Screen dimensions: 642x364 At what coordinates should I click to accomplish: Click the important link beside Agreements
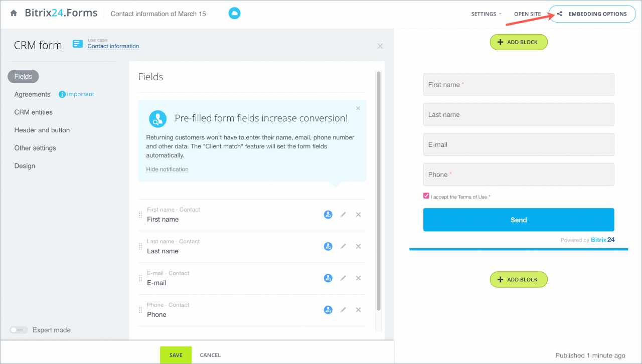pos(80,94)
